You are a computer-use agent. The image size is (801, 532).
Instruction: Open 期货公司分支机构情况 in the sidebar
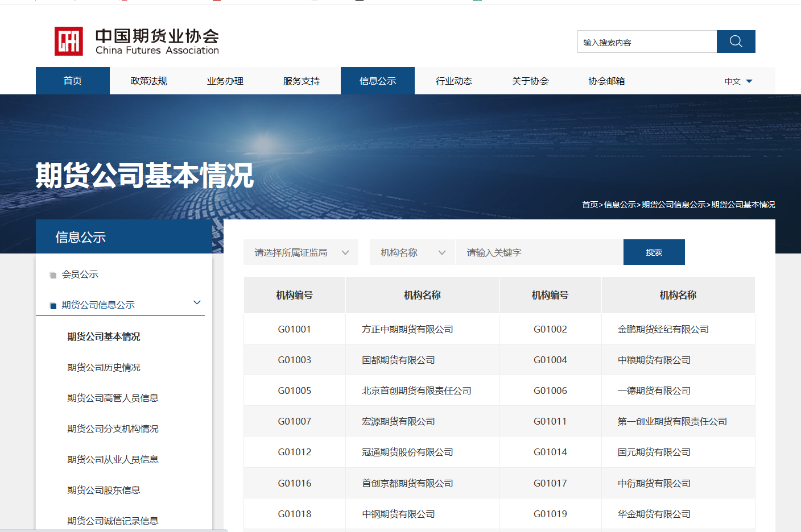[x=113, y=429]
